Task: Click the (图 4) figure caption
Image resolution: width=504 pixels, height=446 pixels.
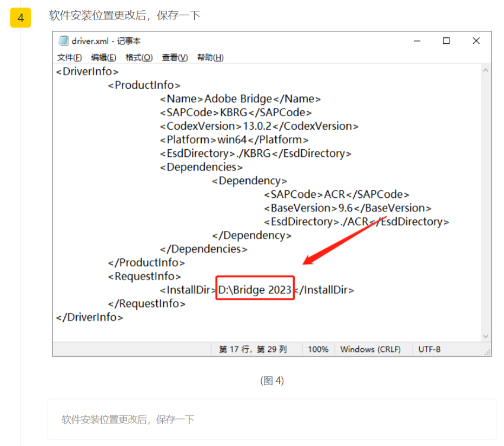Action: point(272,381)
